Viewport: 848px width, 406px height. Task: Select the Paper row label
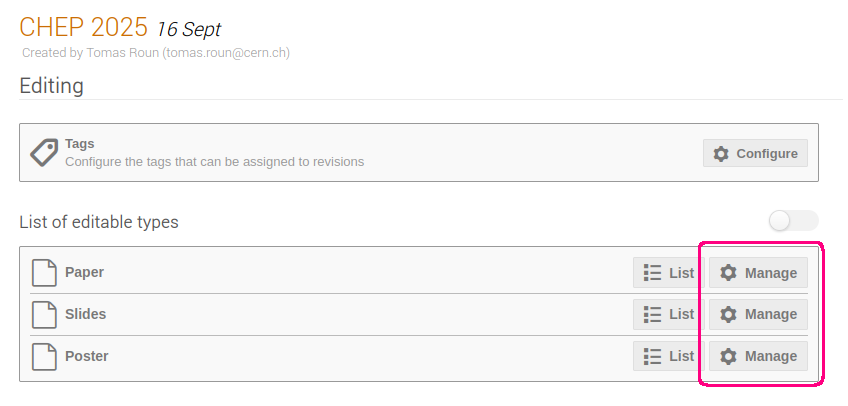(84, 272)
